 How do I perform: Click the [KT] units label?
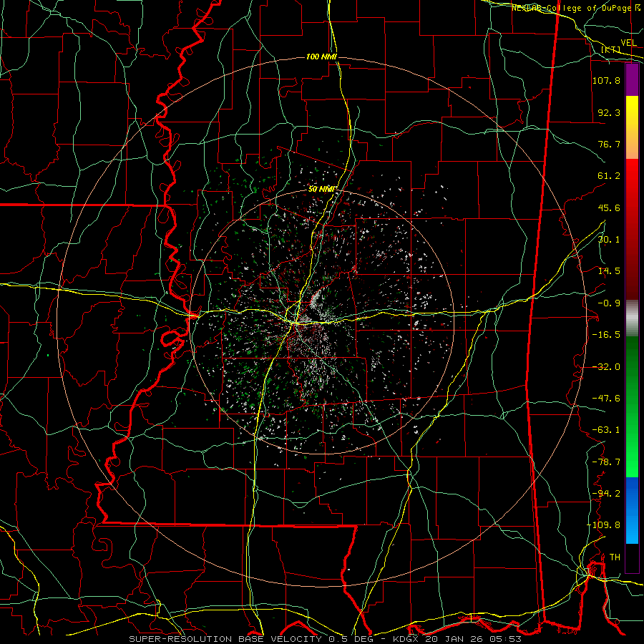[611, 49]
